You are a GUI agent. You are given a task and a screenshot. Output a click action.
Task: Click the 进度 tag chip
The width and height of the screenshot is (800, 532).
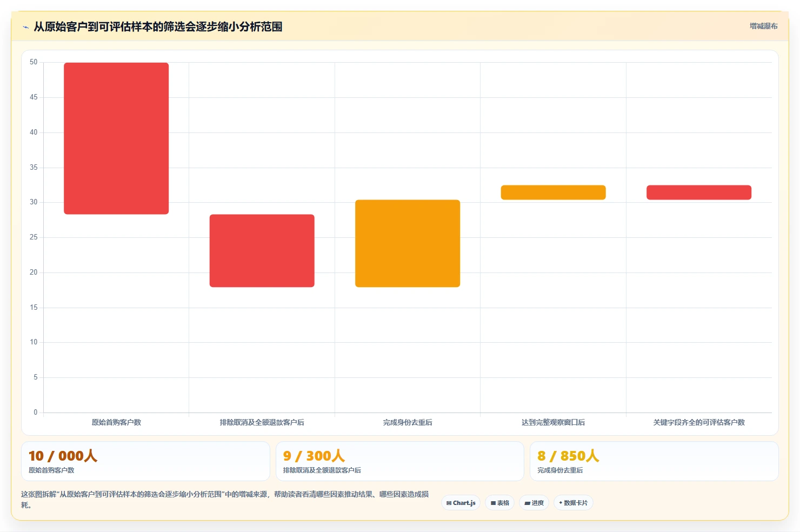pos(534,503)
